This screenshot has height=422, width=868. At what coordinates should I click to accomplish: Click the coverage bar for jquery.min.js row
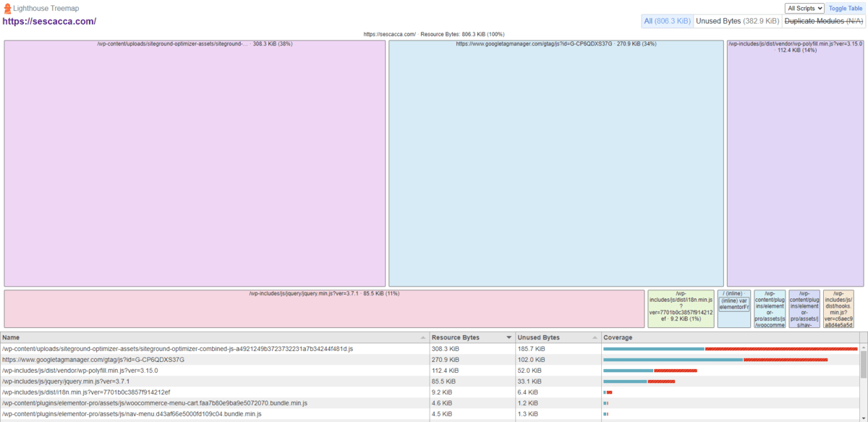tap(639, 381)
